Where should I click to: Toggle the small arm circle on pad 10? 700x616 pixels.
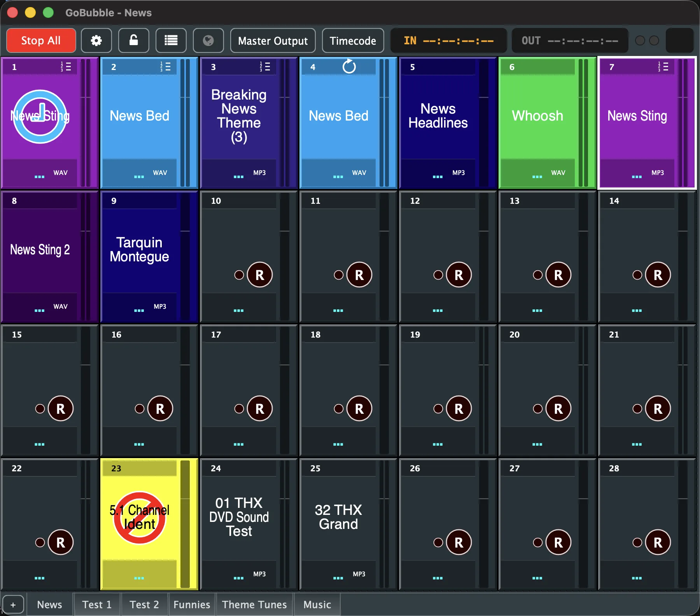tap(239, 275)
